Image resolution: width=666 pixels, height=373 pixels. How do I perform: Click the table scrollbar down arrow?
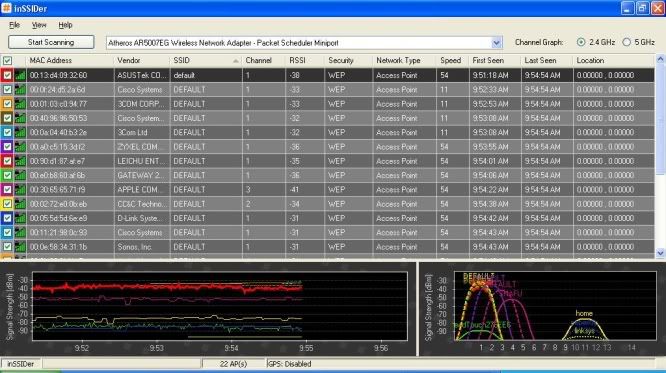(660, 253)
